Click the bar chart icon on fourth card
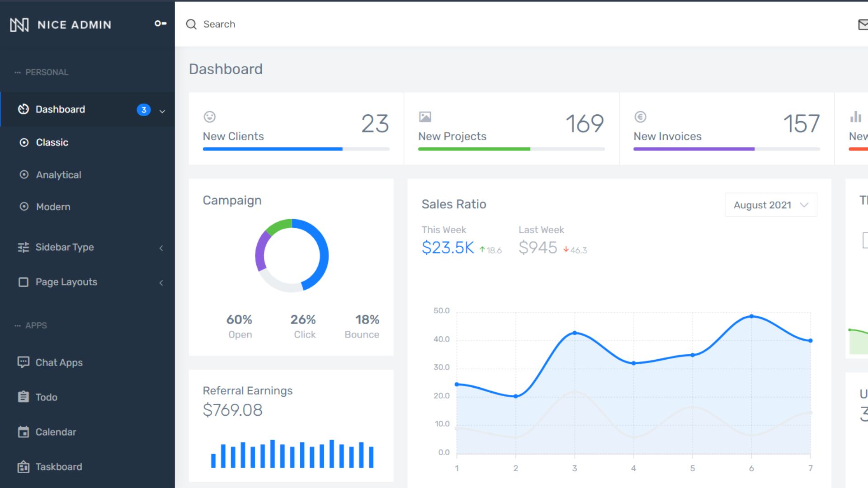Image resolution: width=868 pixels, height=488 pixels. [855, 117]
